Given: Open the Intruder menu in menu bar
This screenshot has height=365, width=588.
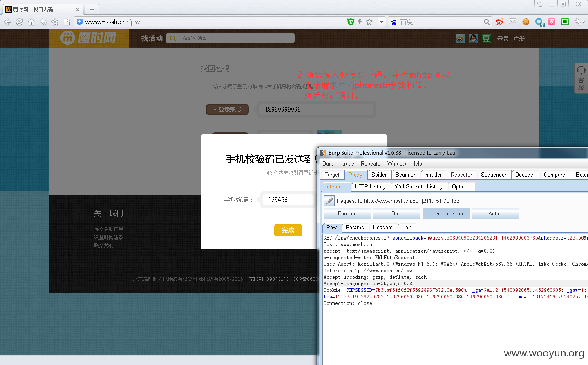Looking at the screenshot, I should point(347,163).
